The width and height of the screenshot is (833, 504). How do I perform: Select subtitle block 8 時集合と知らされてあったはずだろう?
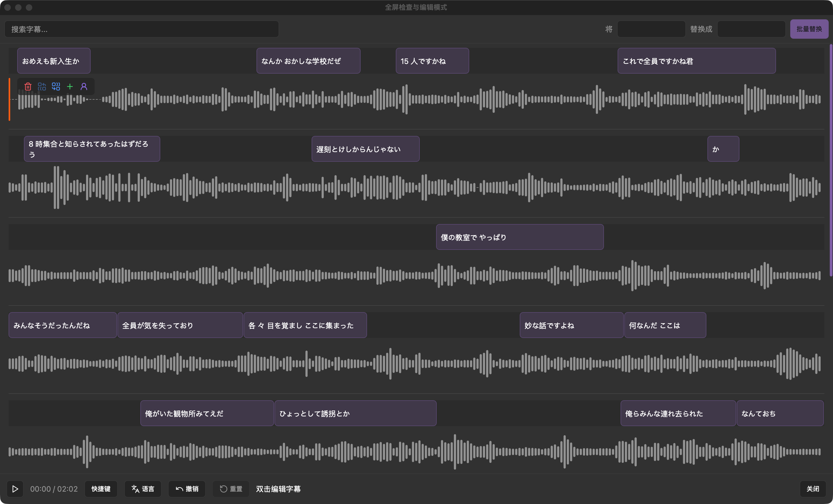click(x=92, y=149)
